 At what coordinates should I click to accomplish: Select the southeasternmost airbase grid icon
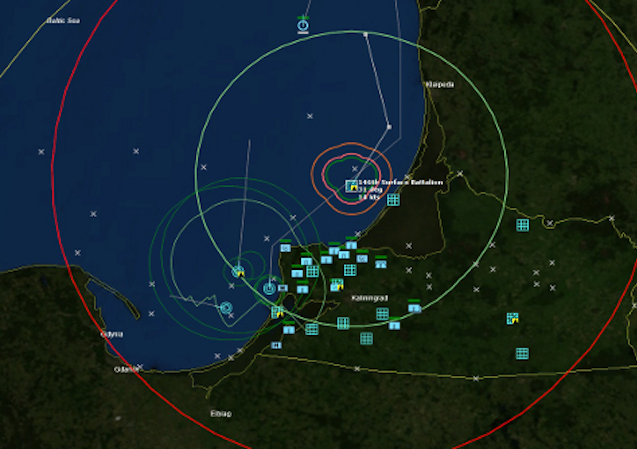(x=522, y=353)
